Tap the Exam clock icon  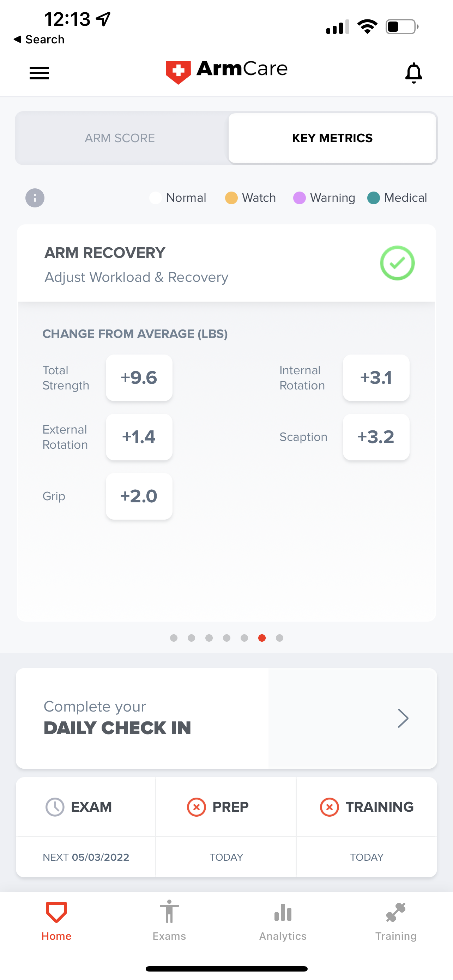[x=55, y=807]
